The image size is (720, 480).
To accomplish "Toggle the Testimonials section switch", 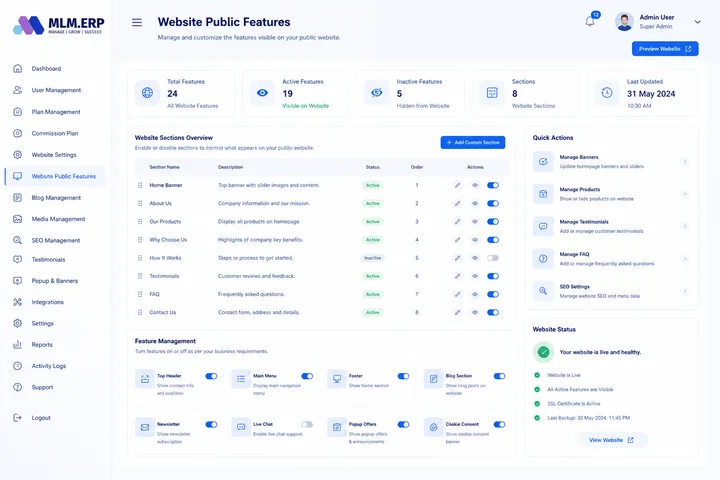I will [x=493, y=276].
